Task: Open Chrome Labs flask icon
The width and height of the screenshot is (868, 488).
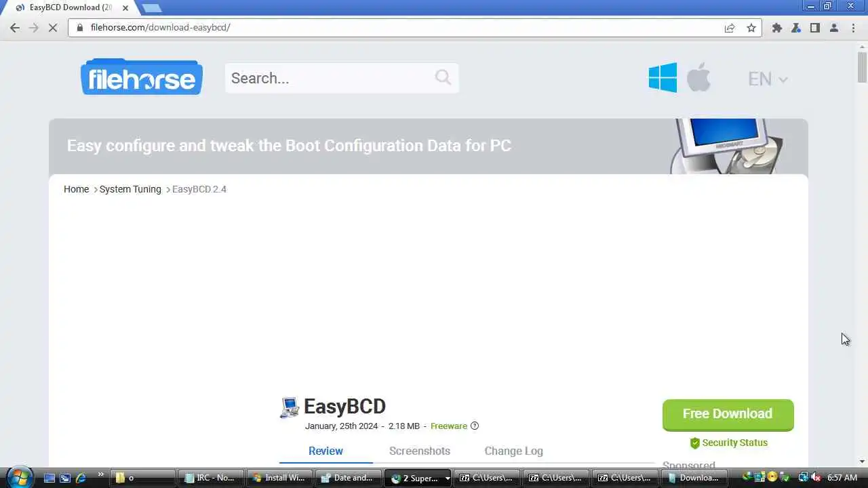Action: pos(796,28)
